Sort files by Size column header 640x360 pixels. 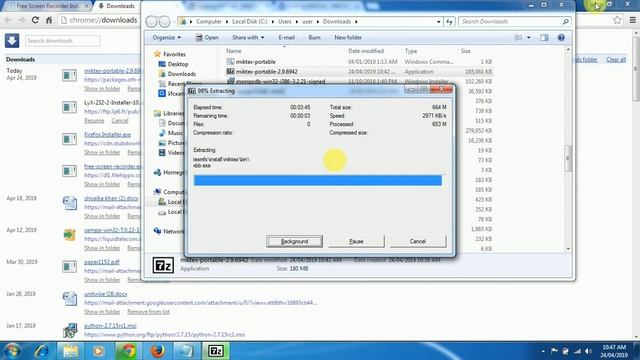coord(465,51)
